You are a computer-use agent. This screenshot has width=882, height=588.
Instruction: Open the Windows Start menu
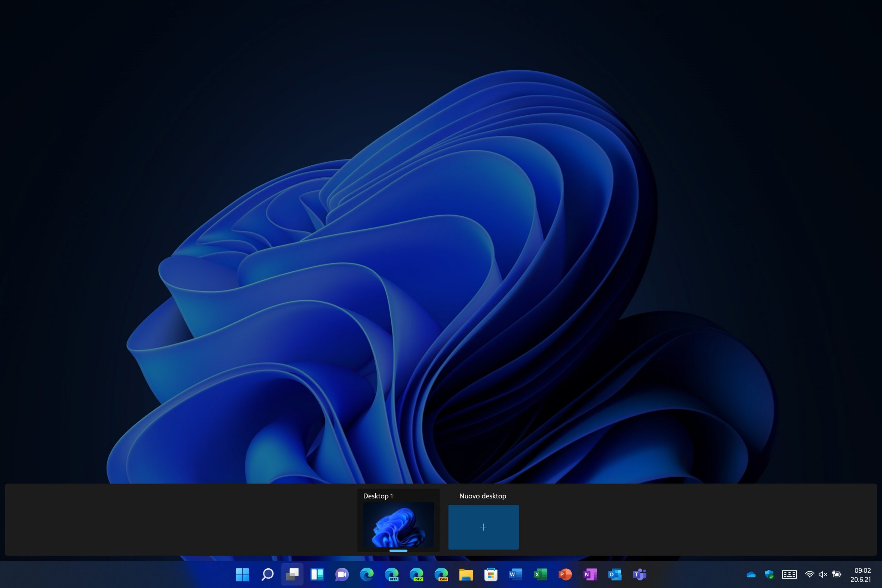pos(242,574)
